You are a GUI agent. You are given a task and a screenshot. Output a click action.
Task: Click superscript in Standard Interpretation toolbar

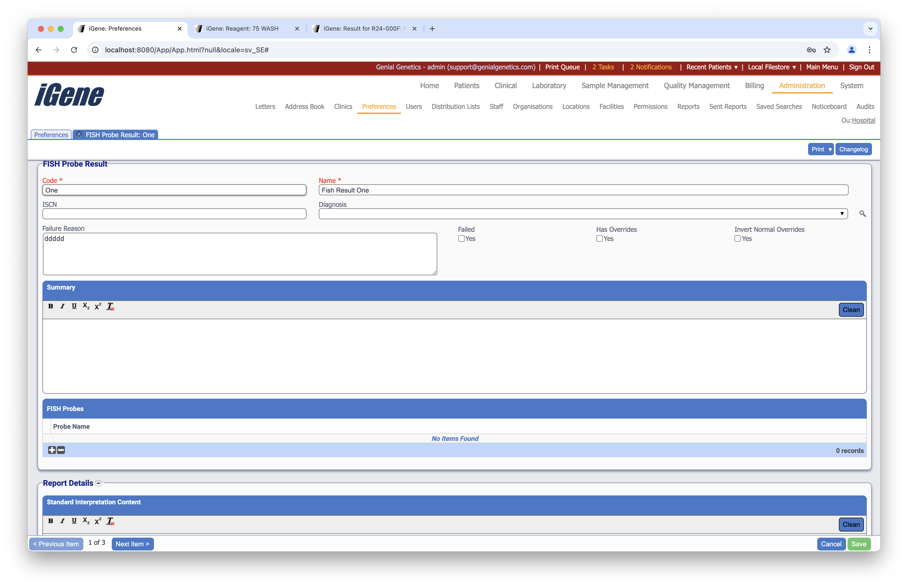click(x=98, y=521)
